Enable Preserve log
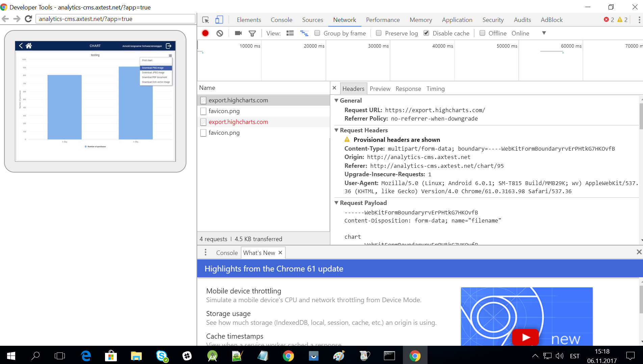643x364 pixels. click(x=379, y=33)
